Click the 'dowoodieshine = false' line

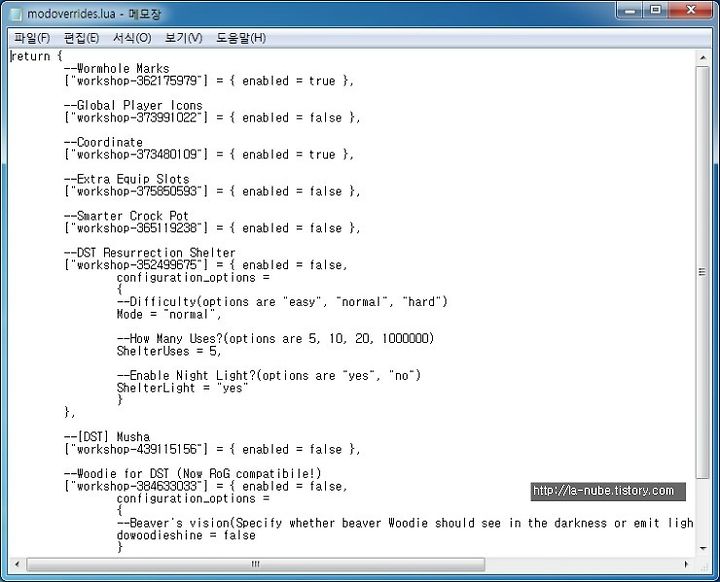tap(186, 535)
